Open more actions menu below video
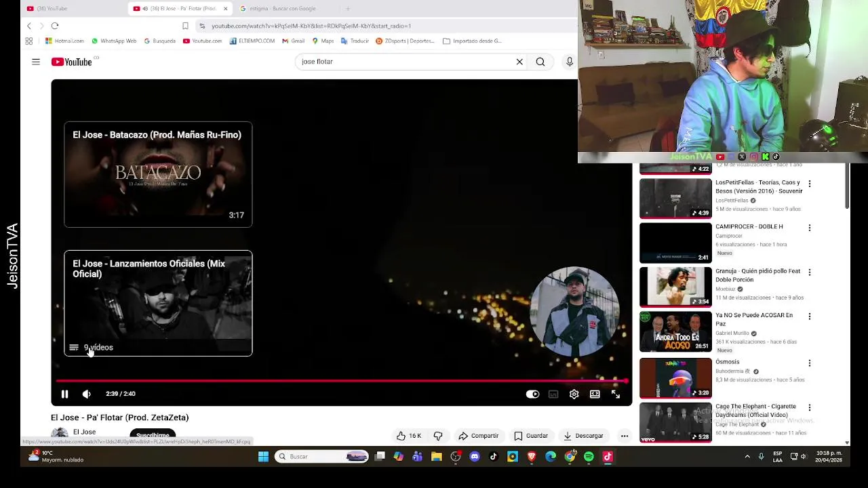Image resolution: width=868 pixels, height=488 pixels. click(x=625, y=436)
